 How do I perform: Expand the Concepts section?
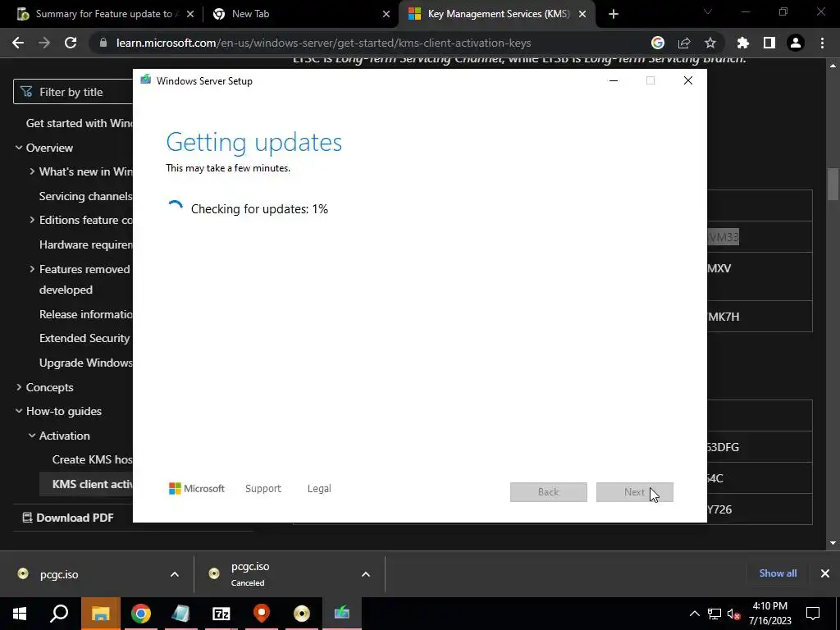point(19,387)
